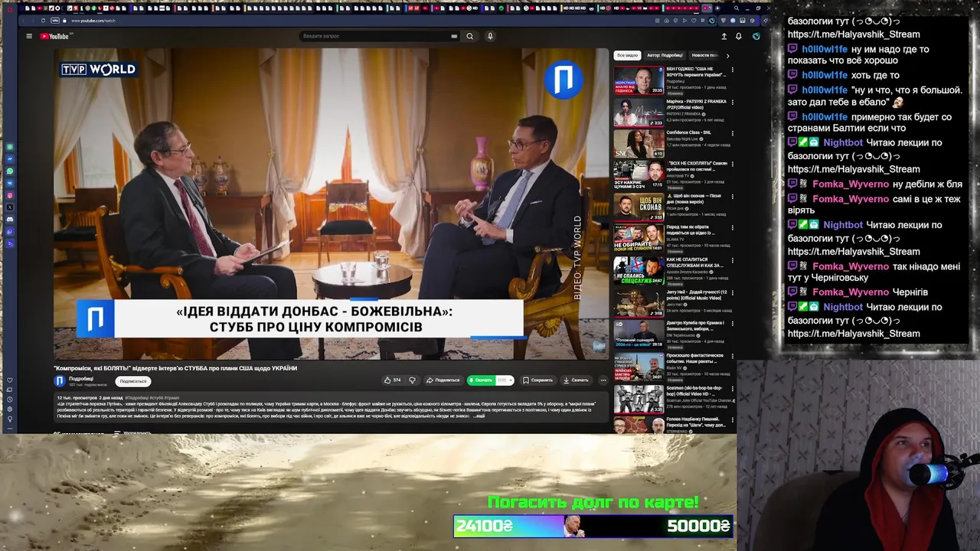Image resolution: width=980 pixels, height=551 pixels.
Task: Click the magnifier search button
Action: click(470, 36)
